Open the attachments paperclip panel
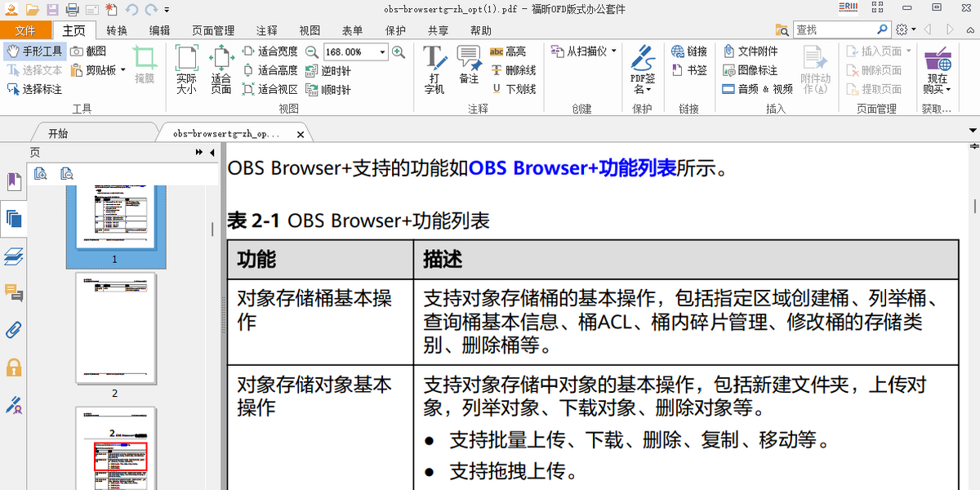 tap(13, 331)
